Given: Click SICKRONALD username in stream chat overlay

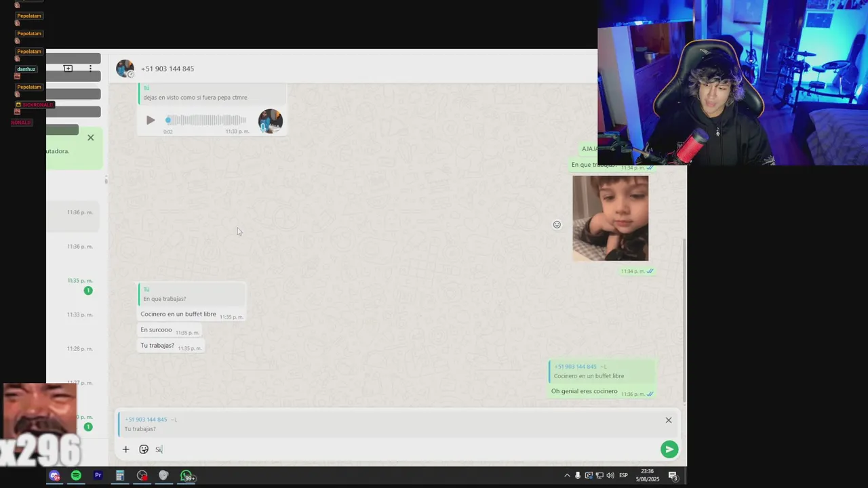Looking at the screenshot, I should coord(37,105).
